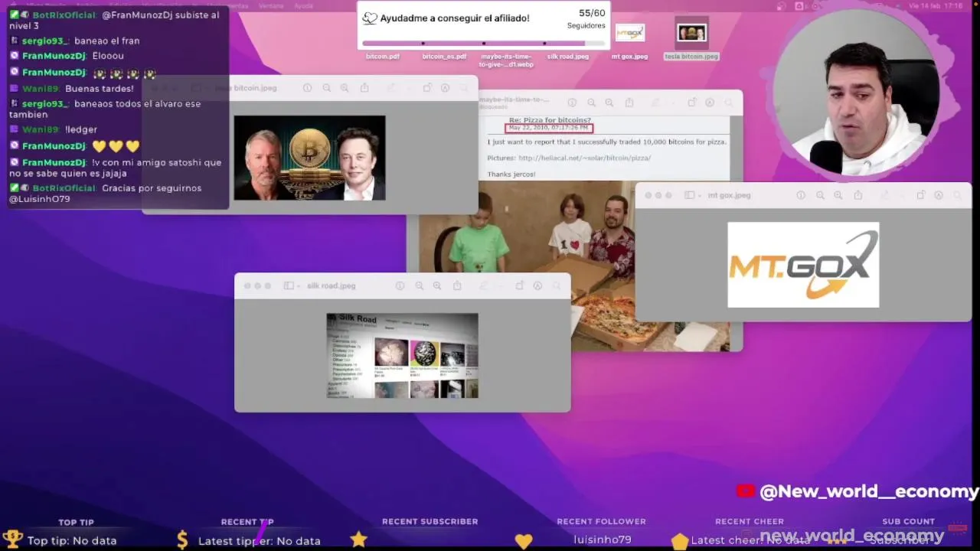Select tesla bitcoin.jpeg desktop file icon
Screen dimensions: 980x551
point(691,33)
